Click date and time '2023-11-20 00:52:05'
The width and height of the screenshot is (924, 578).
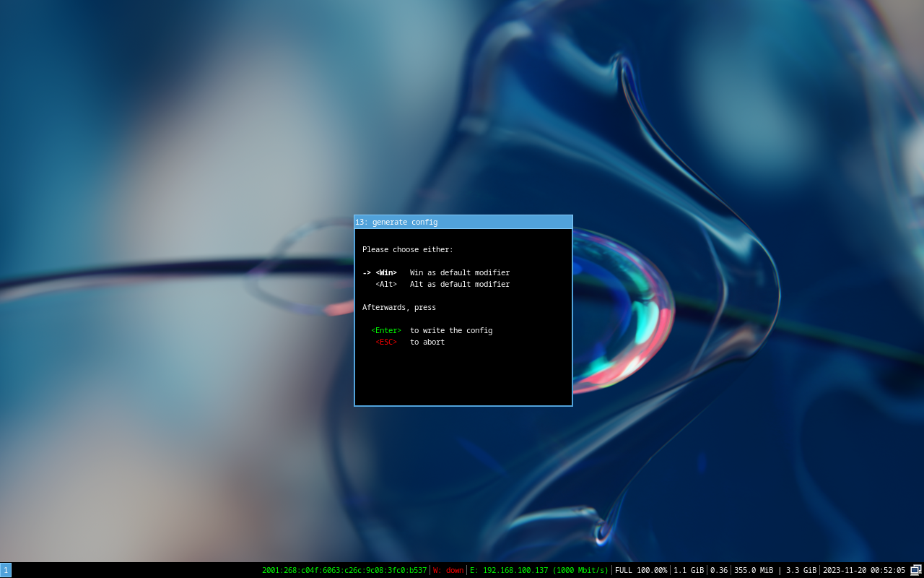point(864,570)
